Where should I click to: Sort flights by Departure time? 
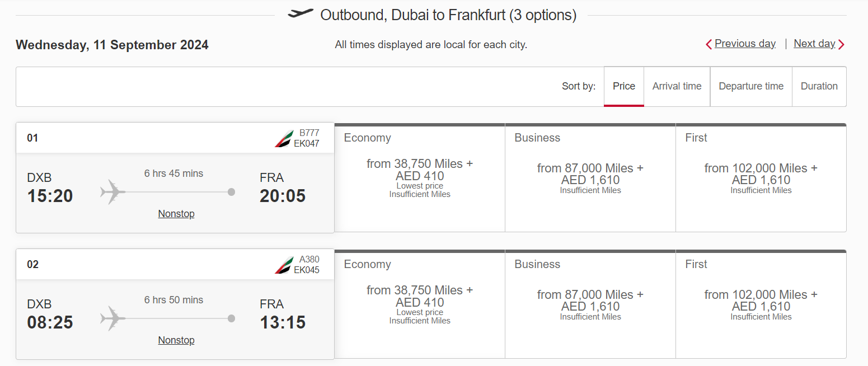click(751, 86)
